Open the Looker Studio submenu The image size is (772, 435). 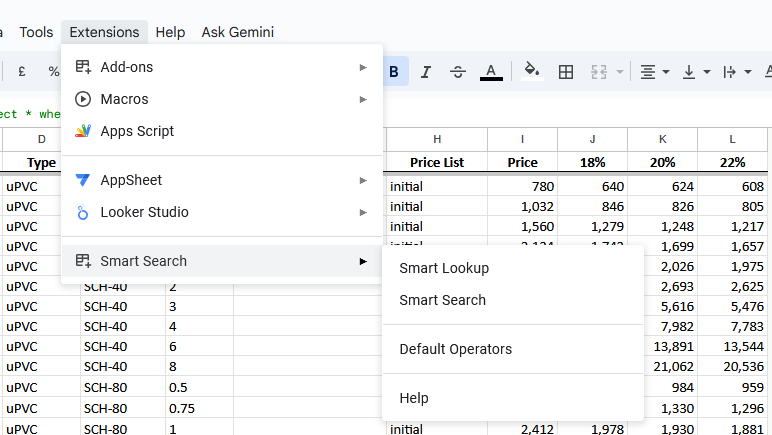point(222,213)
